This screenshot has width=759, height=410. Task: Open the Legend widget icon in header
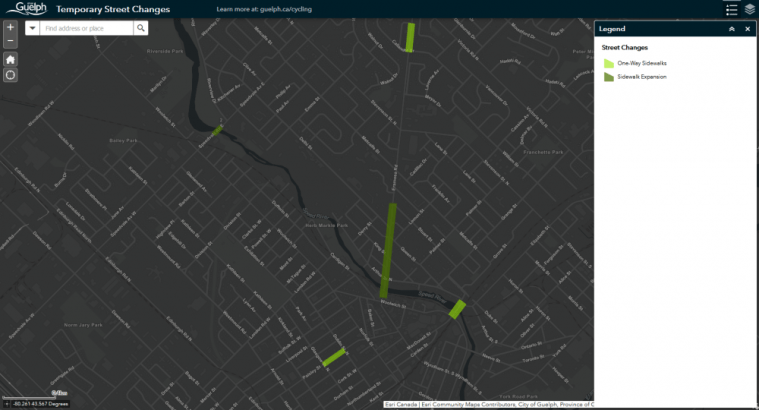point(731,9)
